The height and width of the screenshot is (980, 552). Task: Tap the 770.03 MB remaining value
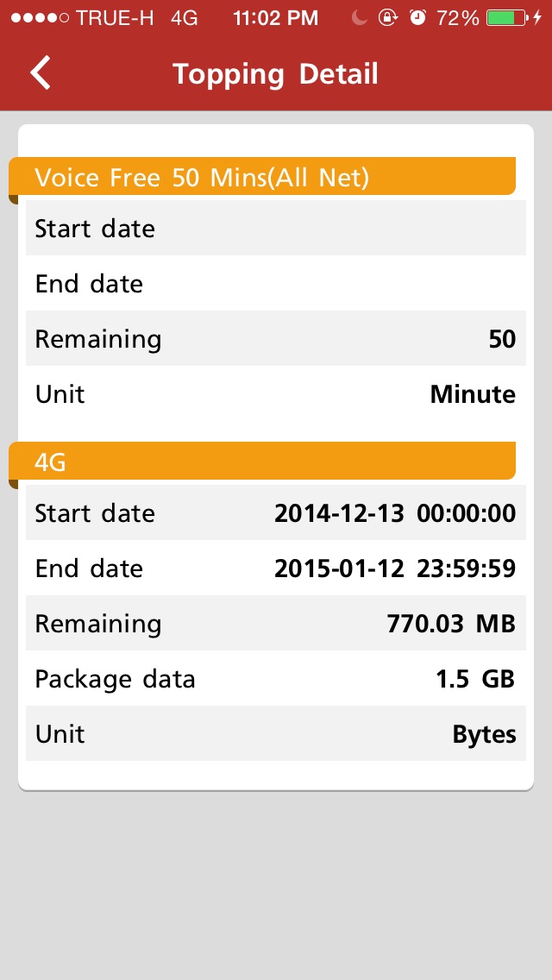450,624
